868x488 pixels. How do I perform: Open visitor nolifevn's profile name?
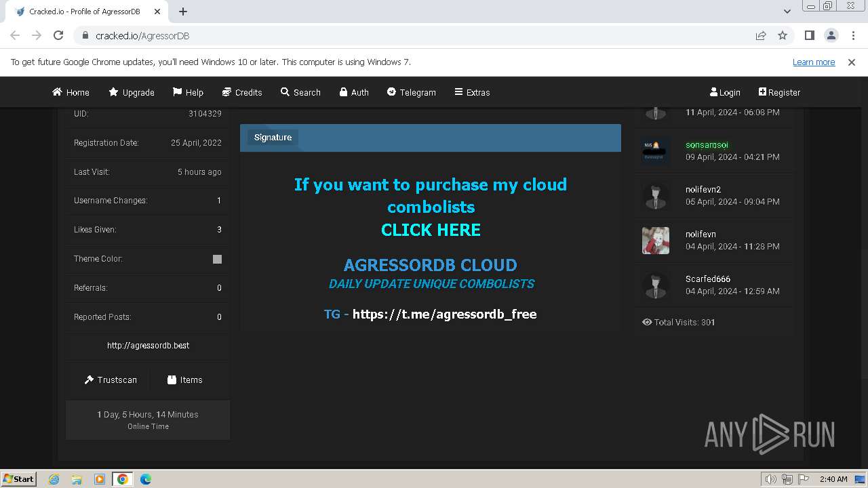[701, 235]
